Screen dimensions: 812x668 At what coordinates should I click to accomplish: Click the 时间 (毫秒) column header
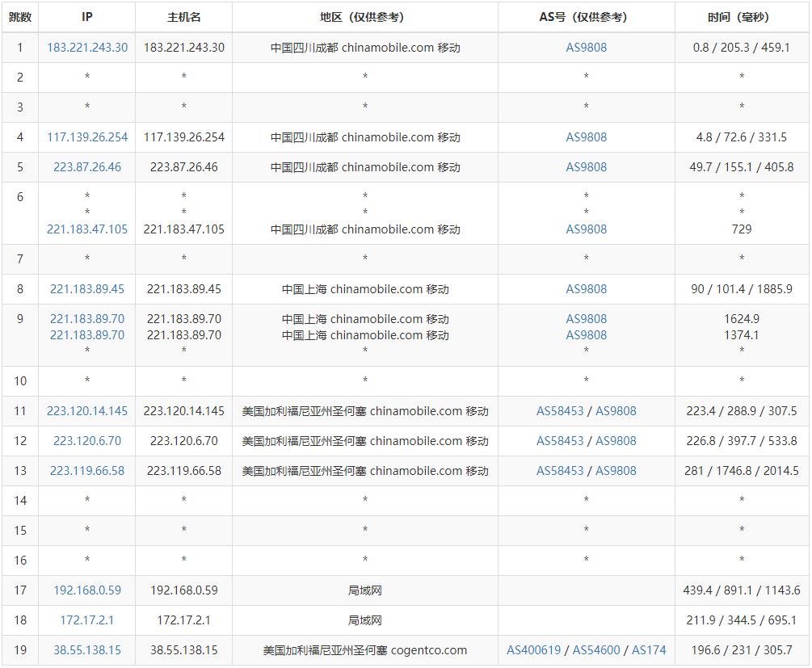tap(742, 17)
